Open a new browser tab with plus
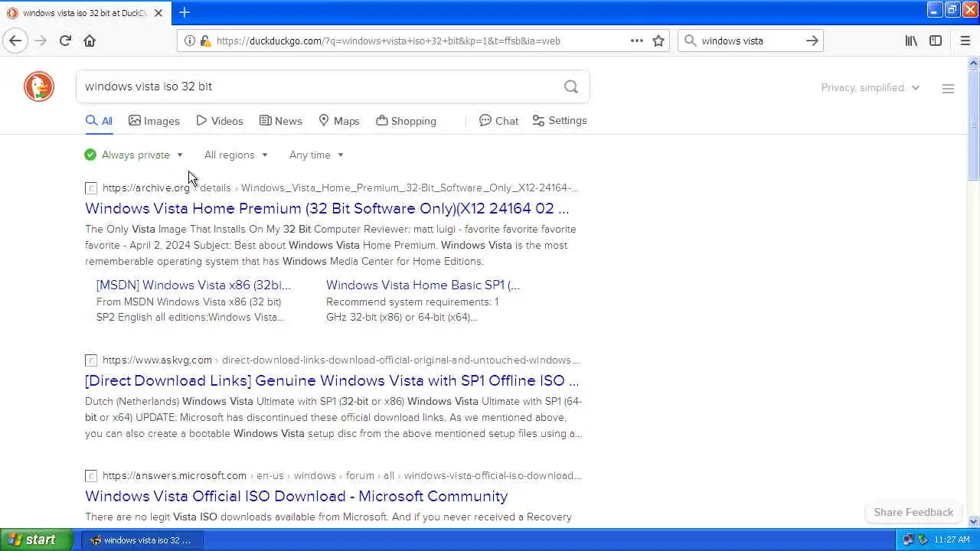The image size is (980, 551). (x=185, y=12)
